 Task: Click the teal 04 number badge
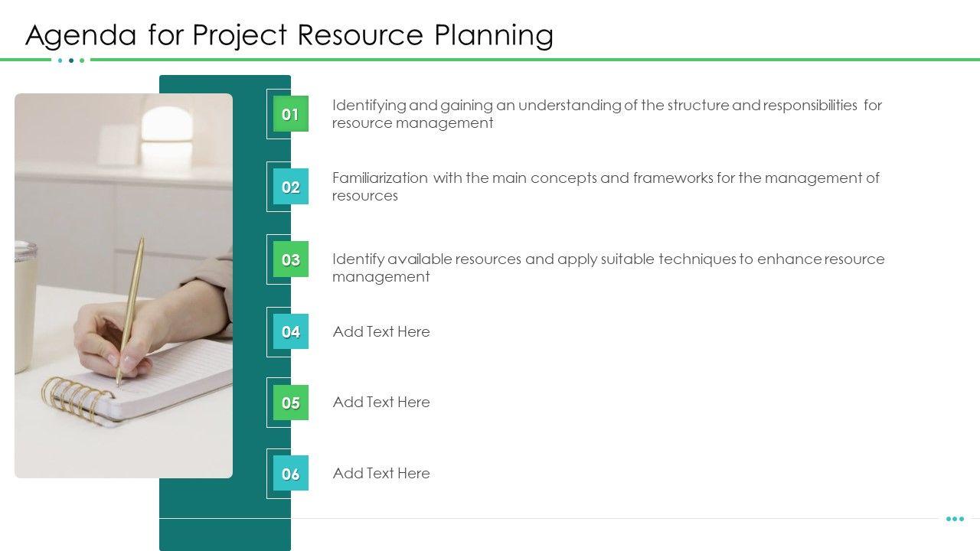(x=290, y=331)
